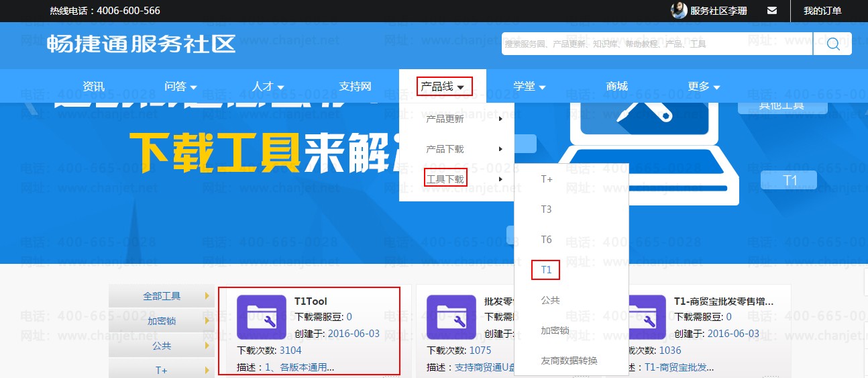The width and height of the screenshot is (868, 378).
Task: Choose T1 from the tools submenu
Action: click(546, 270)
